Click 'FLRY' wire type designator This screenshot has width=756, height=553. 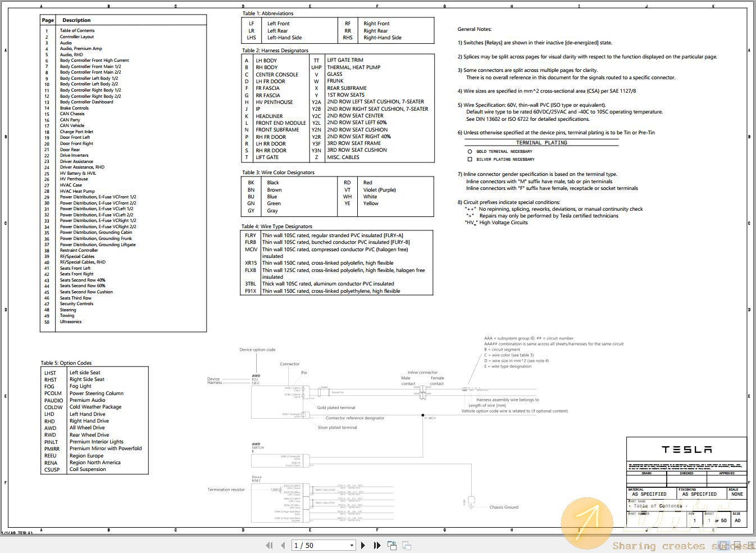251,236
